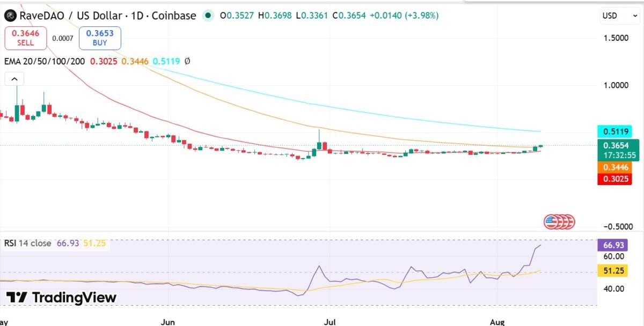Click the 1.5000 price scale value
Screen dimensions: 644x326
(x=615, y=38)
